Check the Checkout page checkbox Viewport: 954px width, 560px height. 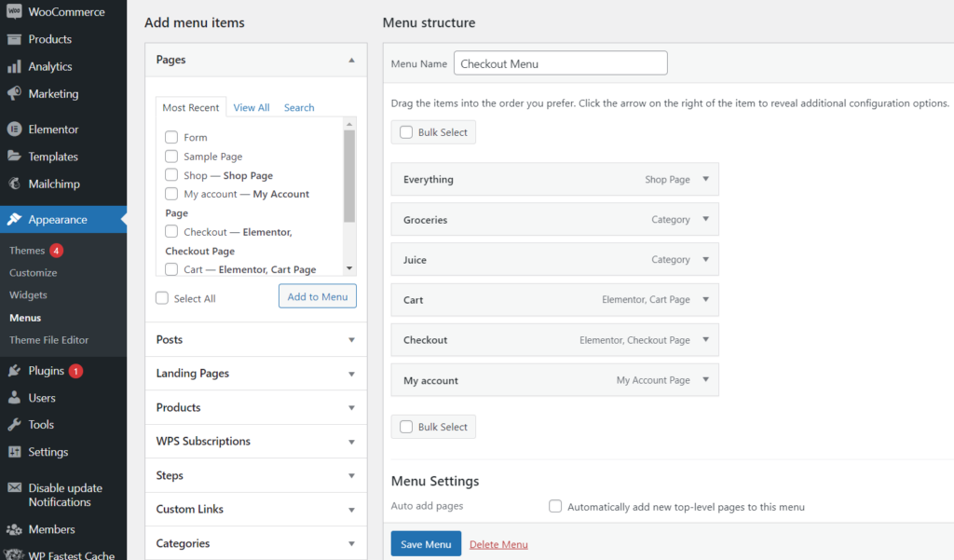(171, 231)
